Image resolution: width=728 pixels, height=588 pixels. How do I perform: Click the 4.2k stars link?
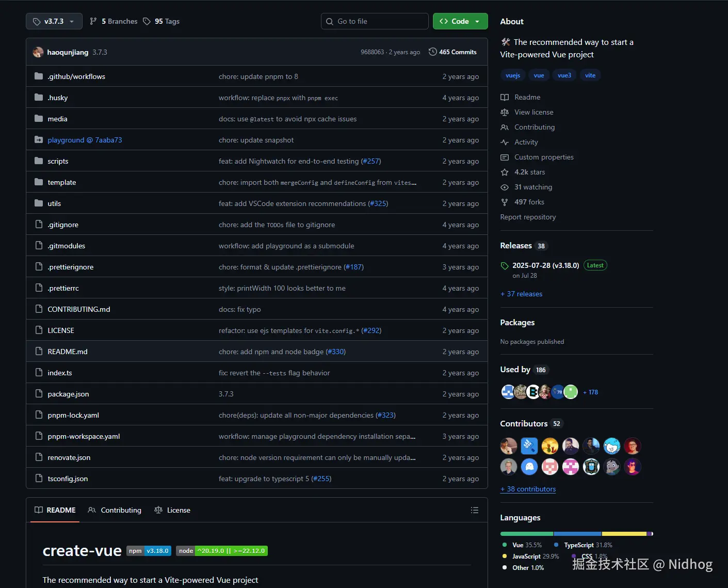point(523,172)
